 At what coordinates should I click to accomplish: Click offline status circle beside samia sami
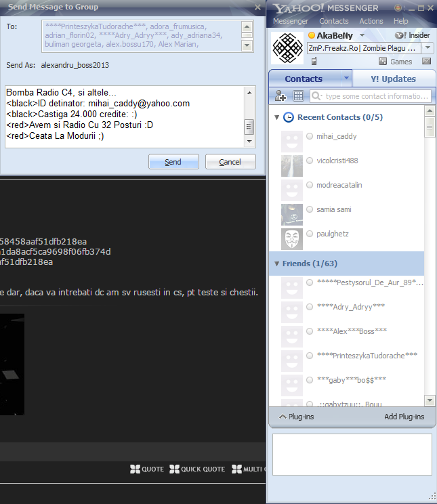(x=310, y=209)
